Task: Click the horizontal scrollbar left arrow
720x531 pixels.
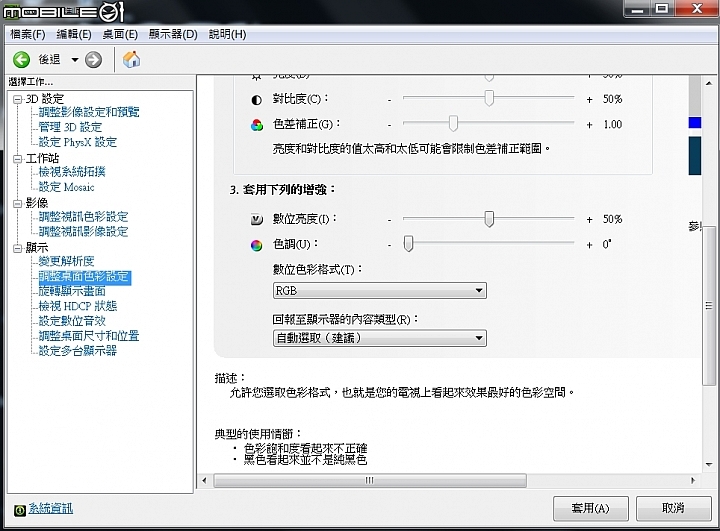Action: click(x=204, y=480)
